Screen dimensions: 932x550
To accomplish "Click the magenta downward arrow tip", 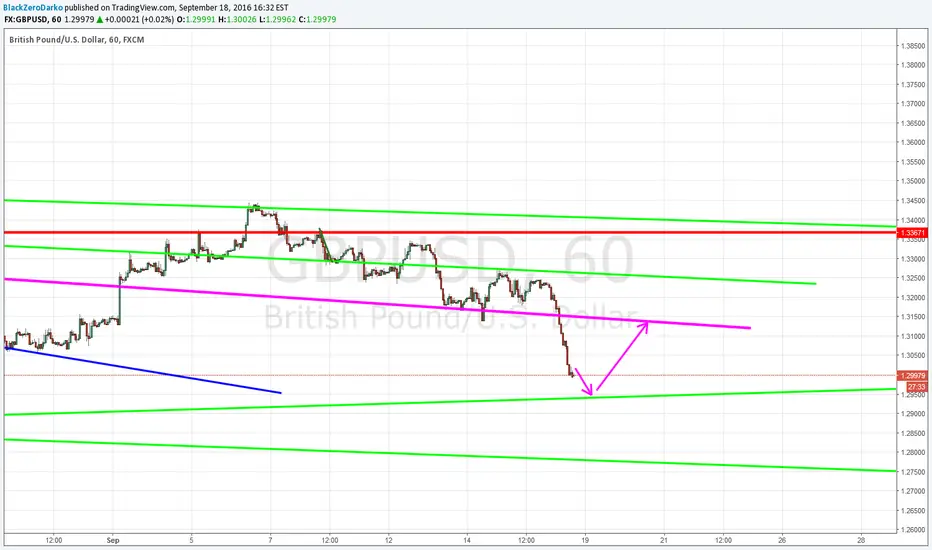I will point(591,393).
